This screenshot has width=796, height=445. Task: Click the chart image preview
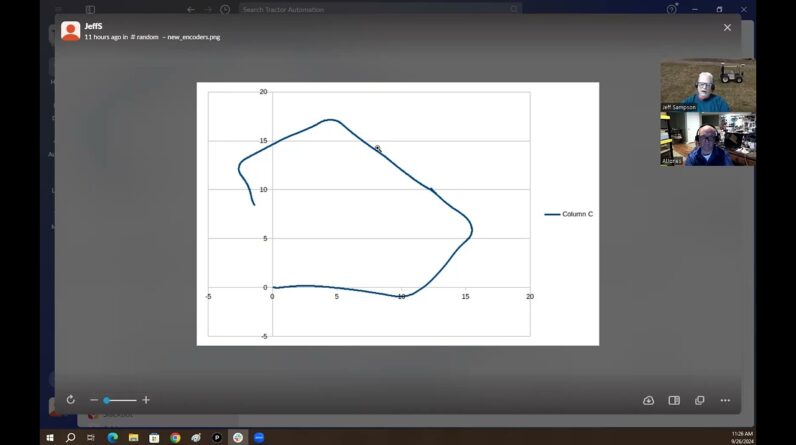click(x=397, y=213)
